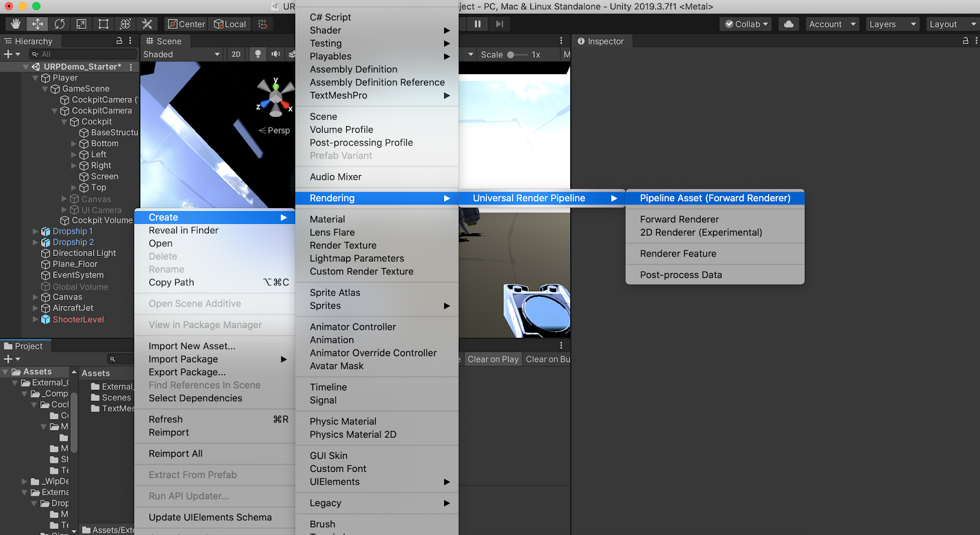Lock the Hierarchy panel
The height and width of the screenshot is (535, 980).
point(119,40)
